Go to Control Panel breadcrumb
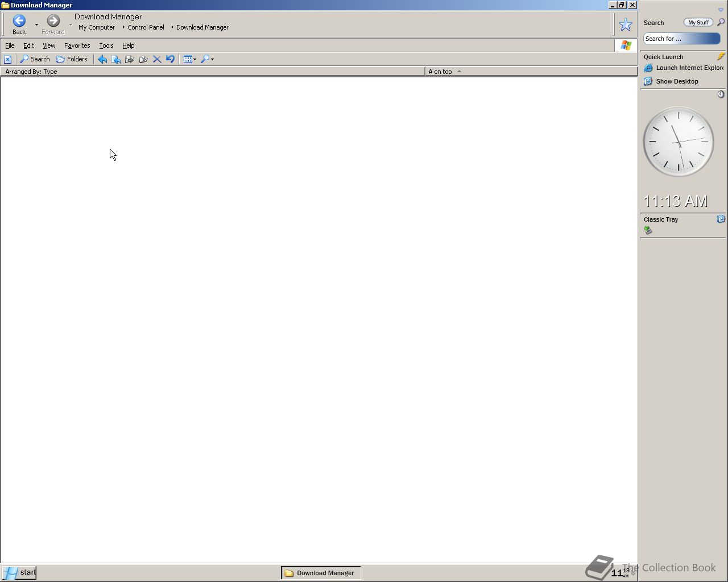Screen dimensions: 728x582 click(x=146, y=27)
